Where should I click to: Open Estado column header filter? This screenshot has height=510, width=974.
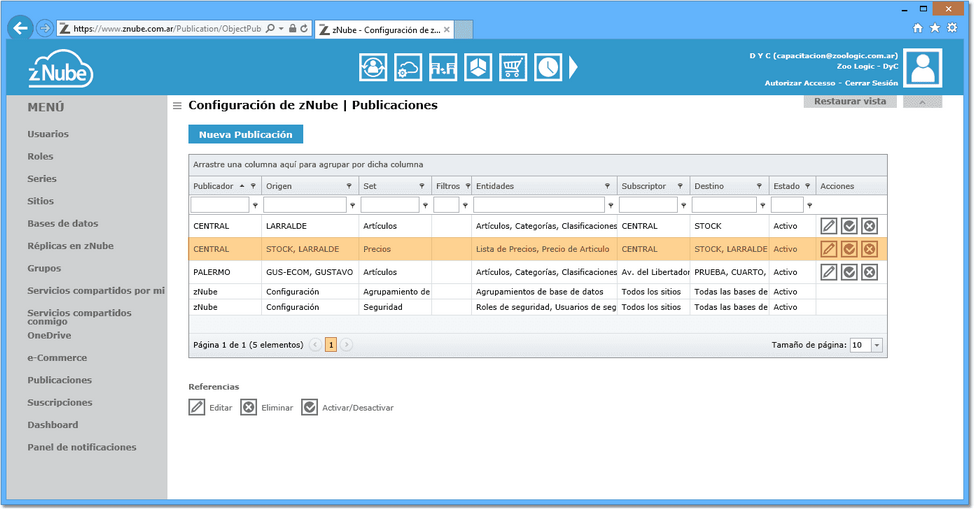click(x=808, y=186)
